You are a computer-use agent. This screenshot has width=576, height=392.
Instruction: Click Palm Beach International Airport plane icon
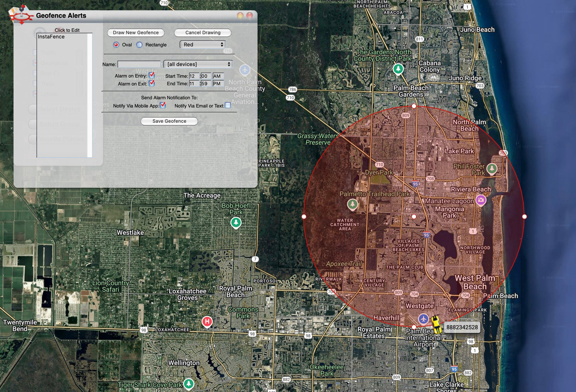[423, 319]
